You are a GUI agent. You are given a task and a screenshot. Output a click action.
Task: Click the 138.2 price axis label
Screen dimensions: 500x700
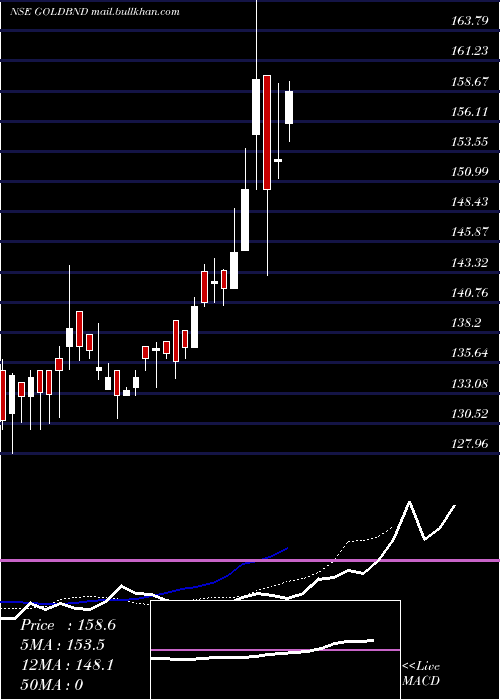coord(466,323)
